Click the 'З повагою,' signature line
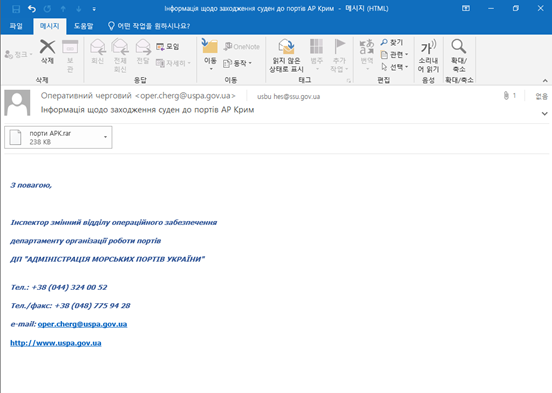The width and height of the screenshot is (552, 393). 31,185
